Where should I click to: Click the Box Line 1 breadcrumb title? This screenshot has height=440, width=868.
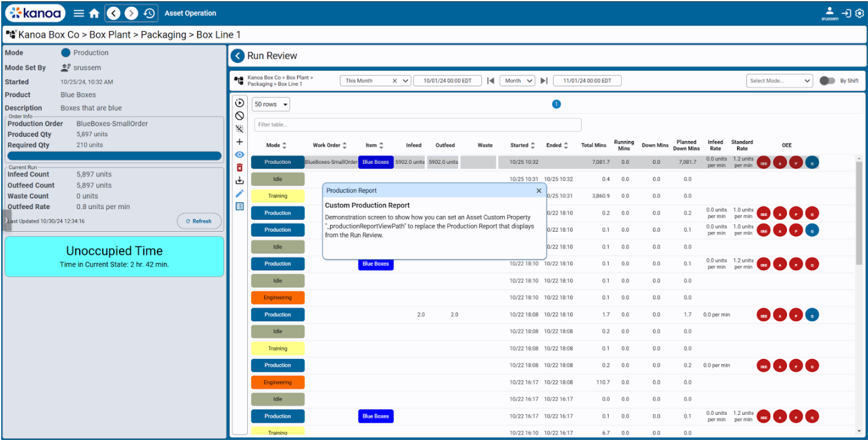pyautogui.click(x=219, y=35)
